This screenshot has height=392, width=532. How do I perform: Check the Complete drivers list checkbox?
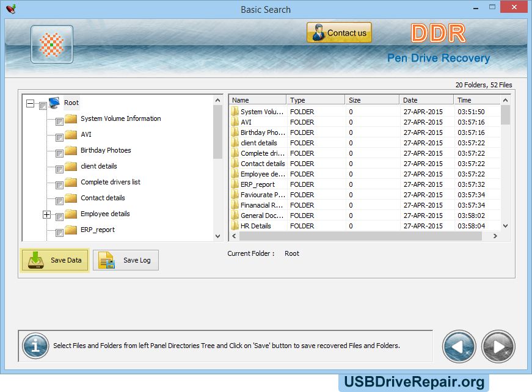coord(59,185)
